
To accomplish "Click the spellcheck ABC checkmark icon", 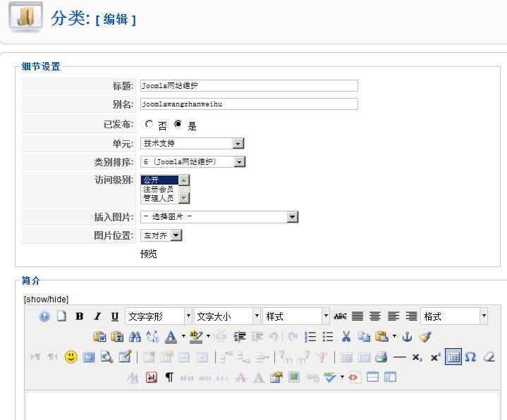I will 329,377.
